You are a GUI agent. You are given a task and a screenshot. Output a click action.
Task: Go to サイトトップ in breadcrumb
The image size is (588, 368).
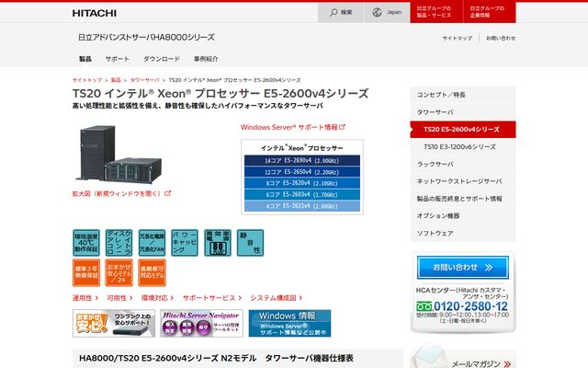87,80
